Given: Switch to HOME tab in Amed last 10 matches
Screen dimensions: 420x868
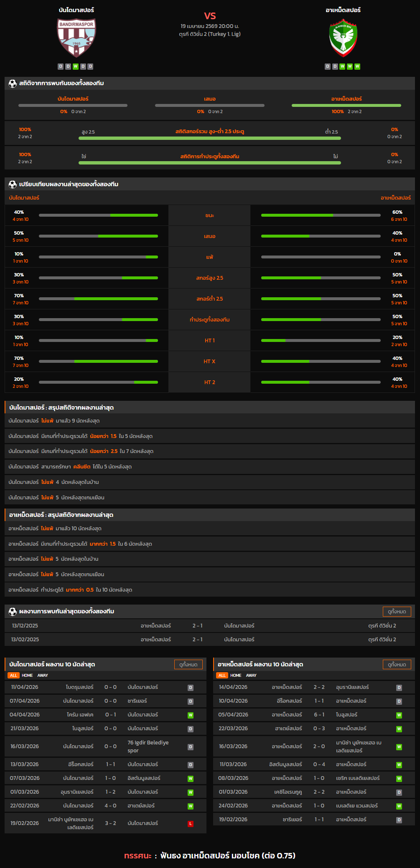Looking at the screenshot, I should pyautogui.click(x=236, y=675).
